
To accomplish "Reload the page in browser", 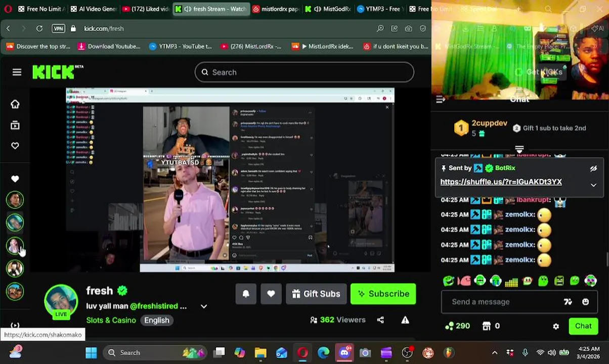I will pos(39,28).
